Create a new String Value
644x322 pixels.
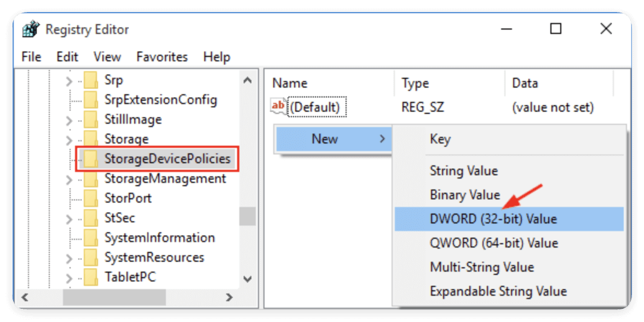tap(464, 171)
